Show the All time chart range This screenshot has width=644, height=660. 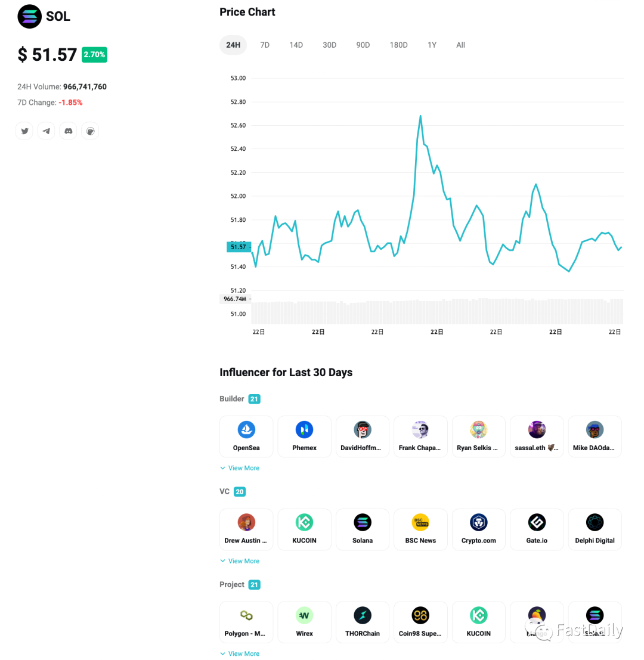460,45
